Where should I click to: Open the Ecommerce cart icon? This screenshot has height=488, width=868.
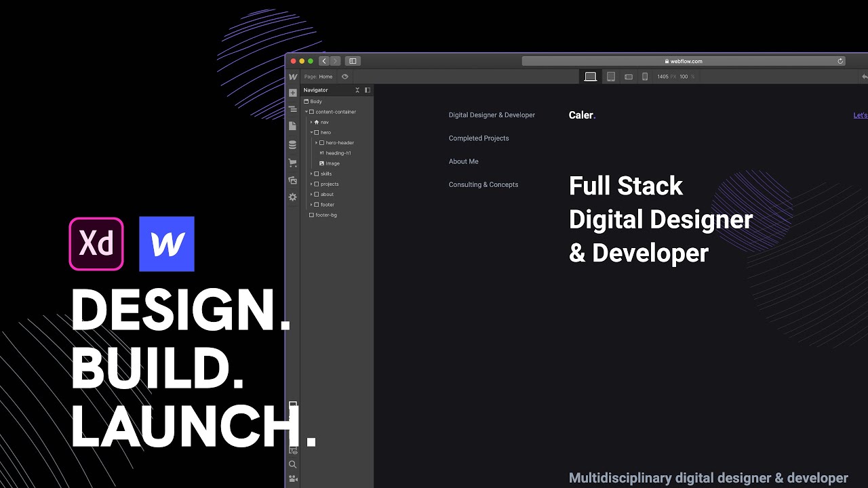(293, 163)
